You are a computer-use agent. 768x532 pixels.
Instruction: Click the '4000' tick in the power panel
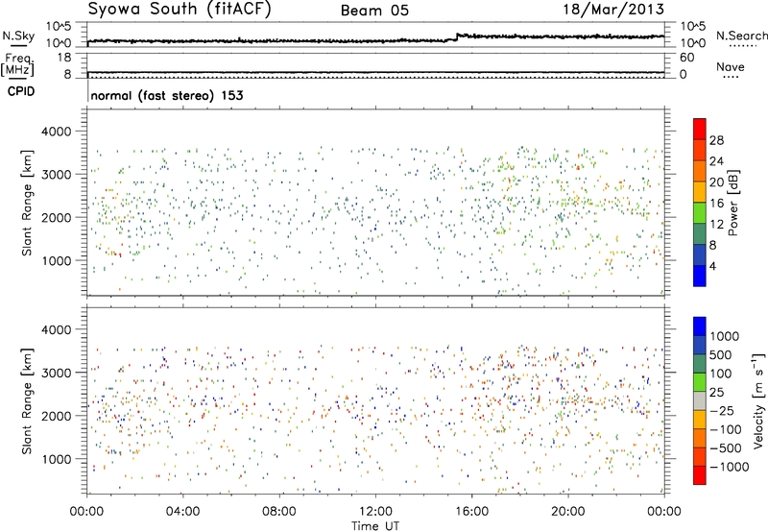point(57,132)
